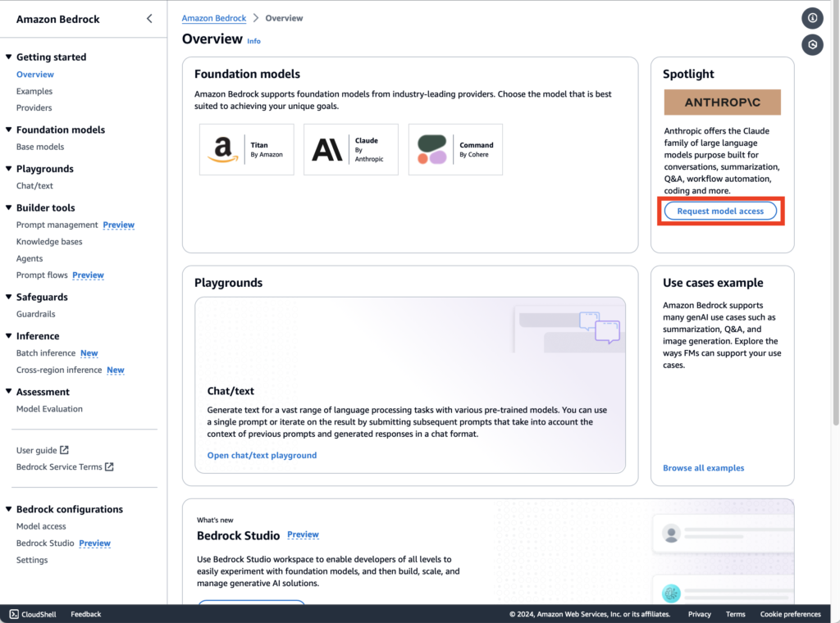Image resolution: width=840 pixels, height=623 pixels.
Task: Collapse the Amazon Bedrock sidebar chevron
Action: click(x=149, y=19)
